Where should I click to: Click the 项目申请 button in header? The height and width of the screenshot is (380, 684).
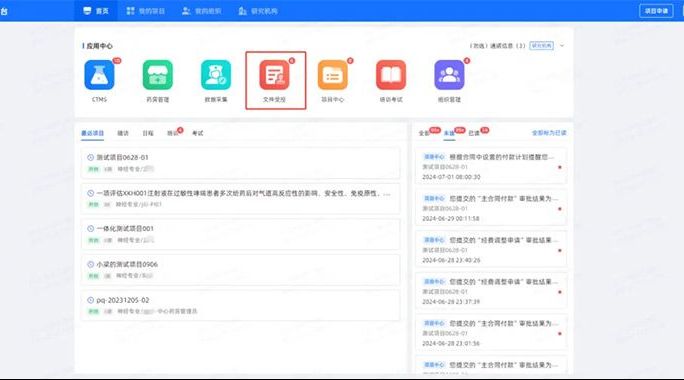pyautogui.click(x=656, y=11)
